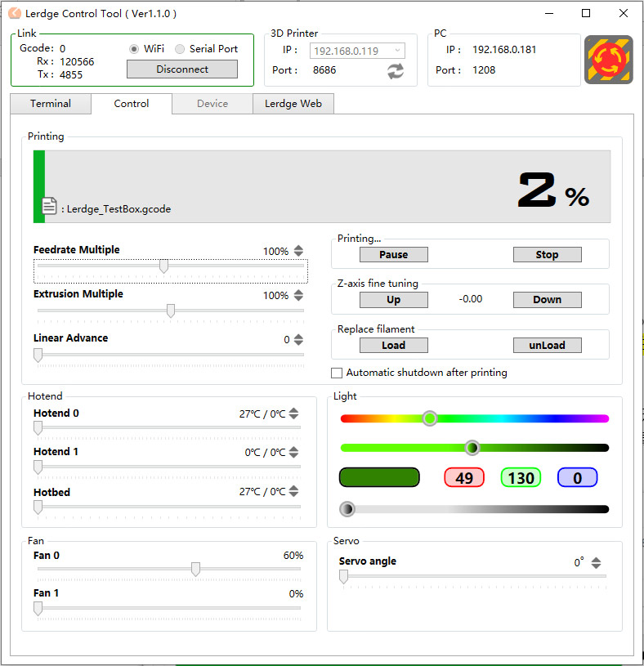
Task: Stop the current print
Action: coord(547,254)
